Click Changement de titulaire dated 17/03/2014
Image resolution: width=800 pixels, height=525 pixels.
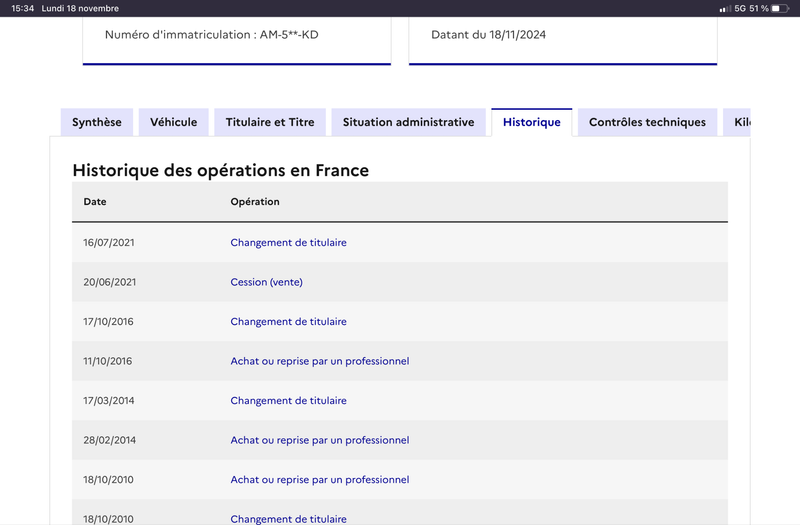[x=288, y=401]
